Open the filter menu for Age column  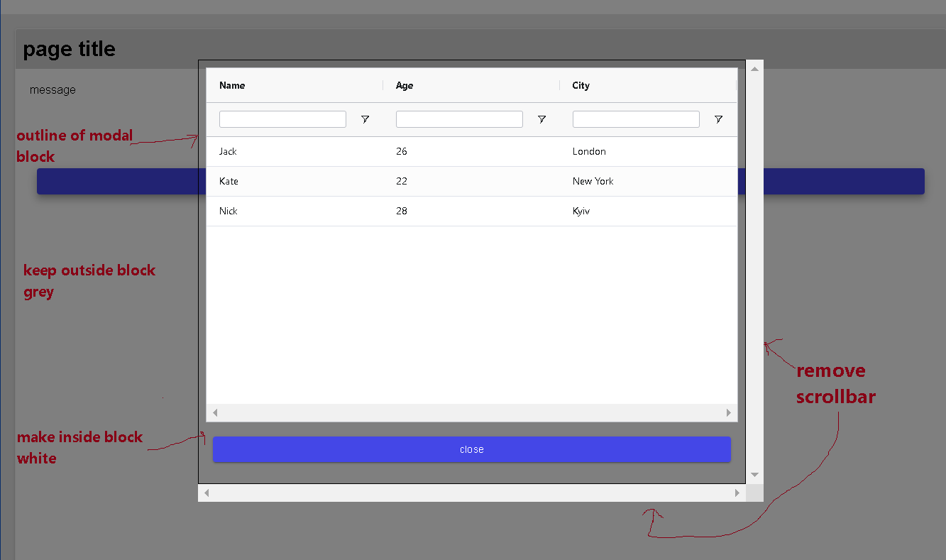tap(541, 119)
